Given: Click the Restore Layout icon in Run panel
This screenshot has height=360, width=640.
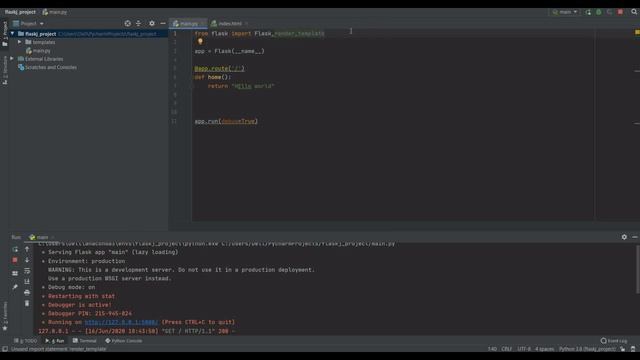Looking at the screenshot, I should point(15,273).
